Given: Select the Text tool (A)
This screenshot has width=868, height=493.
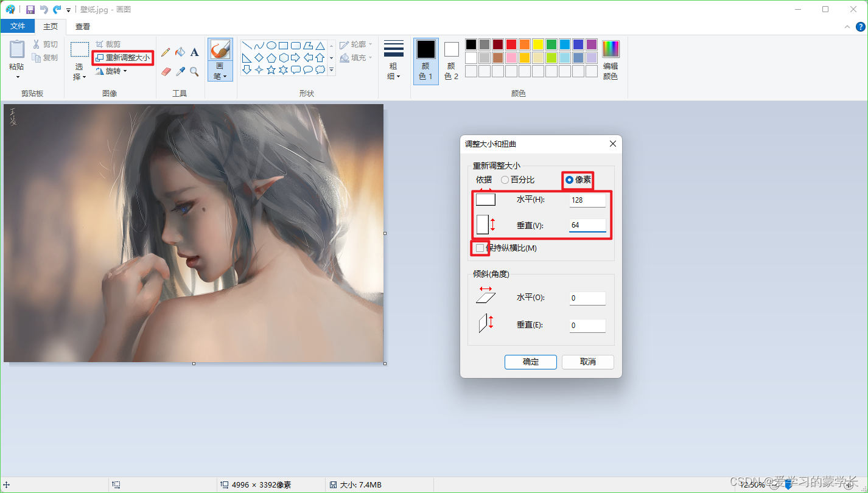Looking at the screenshot, I should coord(194,52).
